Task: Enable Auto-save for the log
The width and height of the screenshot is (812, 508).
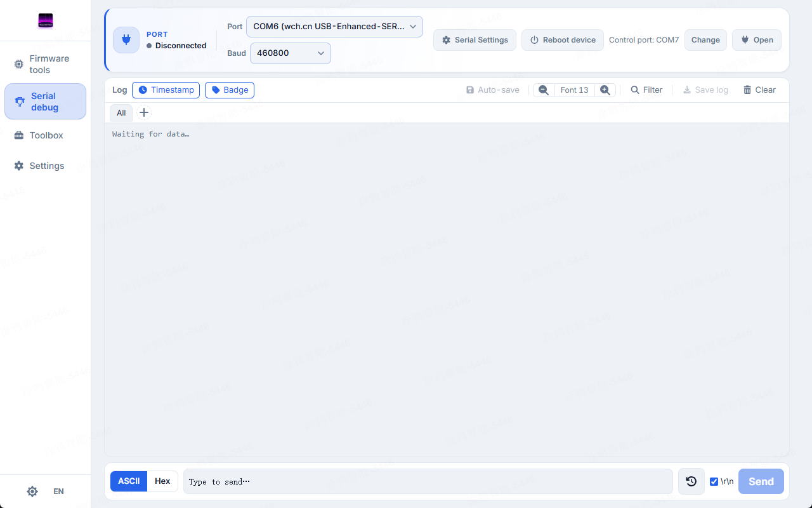Action: point(493,90)
